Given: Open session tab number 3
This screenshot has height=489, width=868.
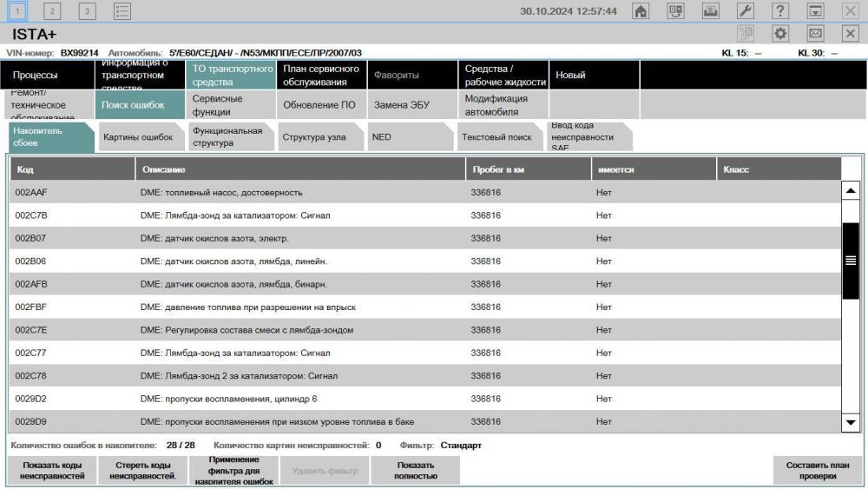Looking at the screenshot, I should click(x=87, y=11).
